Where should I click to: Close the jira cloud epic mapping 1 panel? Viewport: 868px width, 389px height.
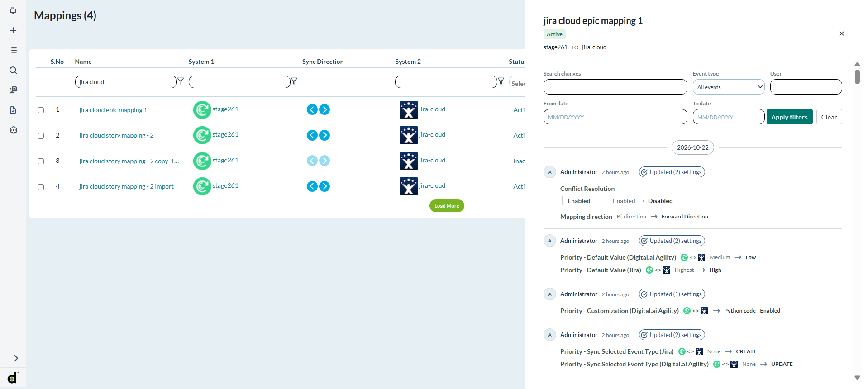842,33
